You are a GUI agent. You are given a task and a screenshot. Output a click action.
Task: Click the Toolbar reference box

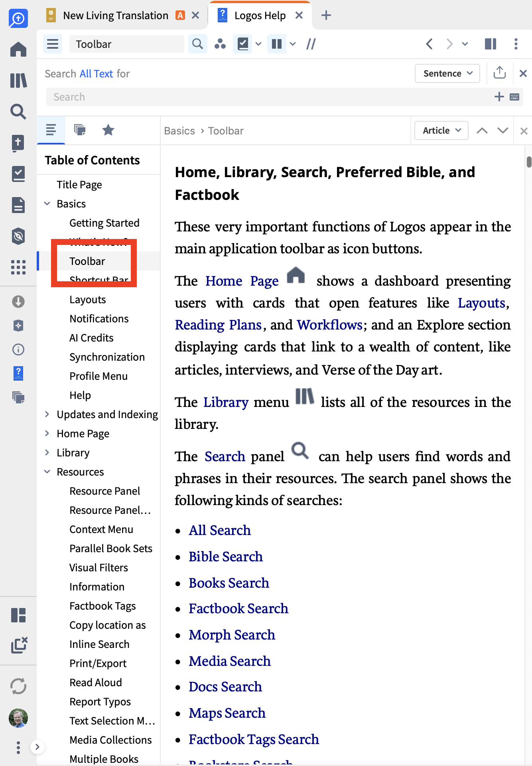127,44
